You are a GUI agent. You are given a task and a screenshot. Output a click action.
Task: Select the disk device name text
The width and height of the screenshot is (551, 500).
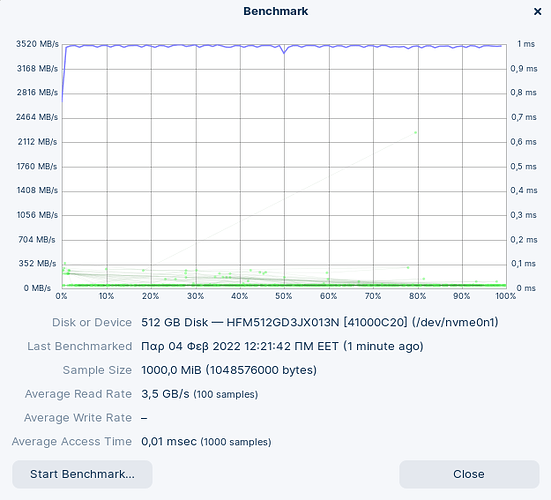tap(320, 322)
